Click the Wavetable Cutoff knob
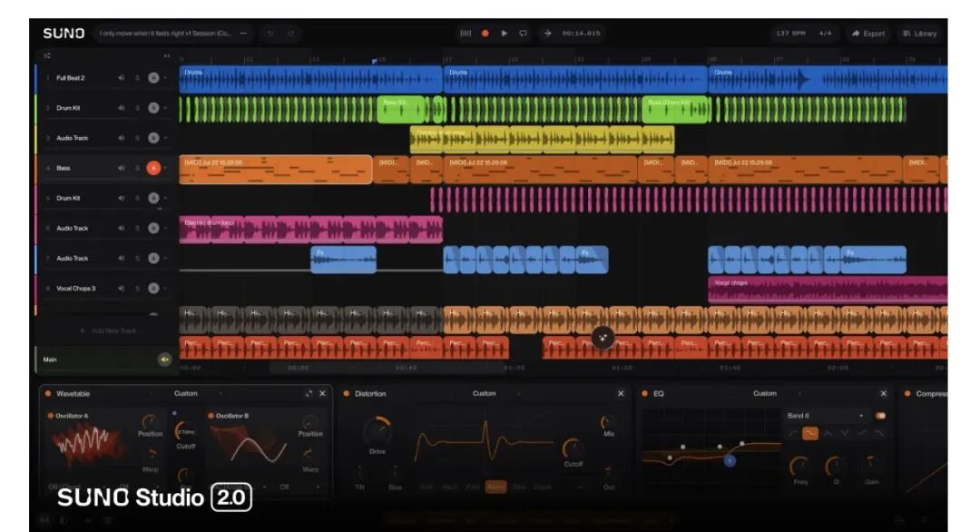 [x=185, y=431]
